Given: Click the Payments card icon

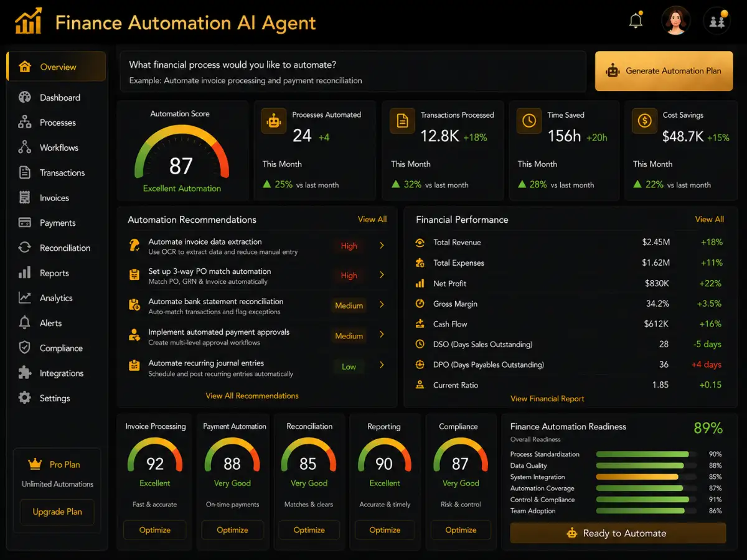Looking at the screenshot, I should point(25,223).
